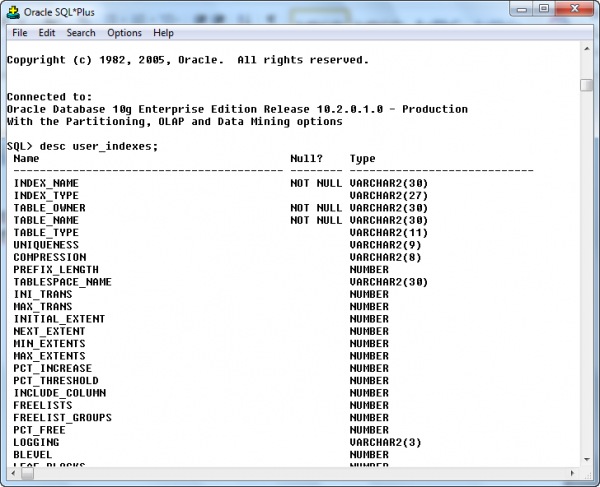Click the horizontal scrollbar left arrow

click(14, 473)
